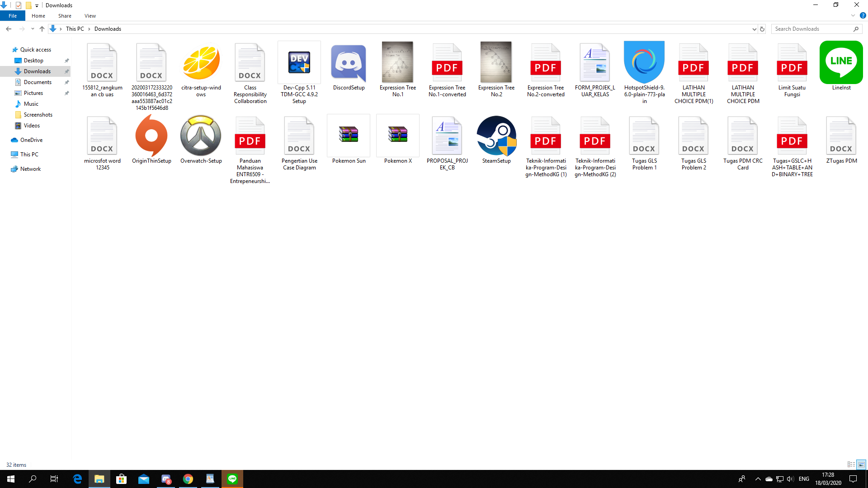
Task: Select the Expression Tree No.2 image
Action: coord(496,70)
